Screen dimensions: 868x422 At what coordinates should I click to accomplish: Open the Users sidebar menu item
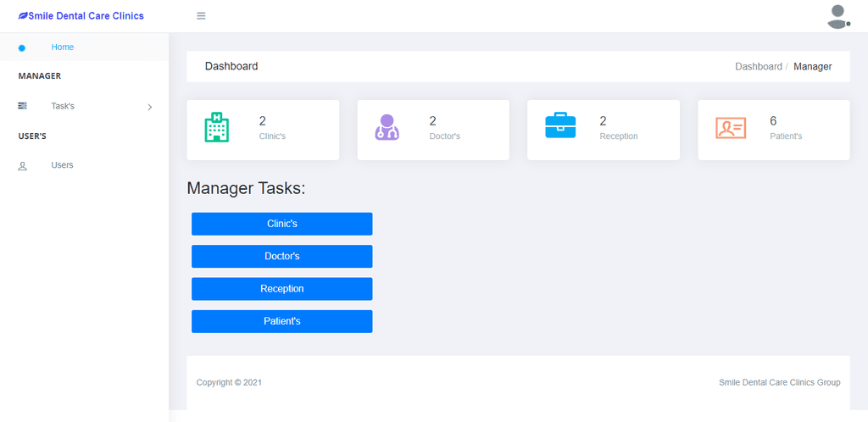point(84,165)
